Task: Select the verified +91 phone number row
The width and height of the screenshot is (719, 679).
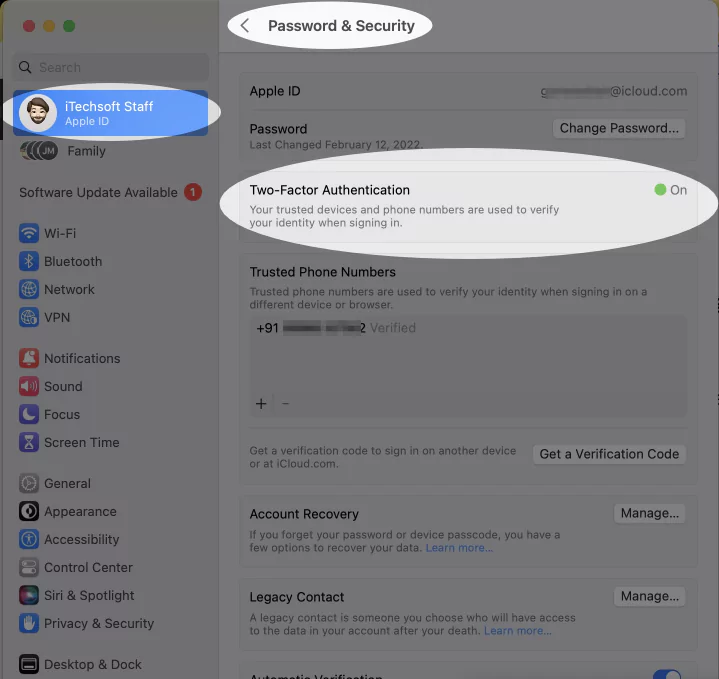Action: pyautogui.click(x=468, y=328)
